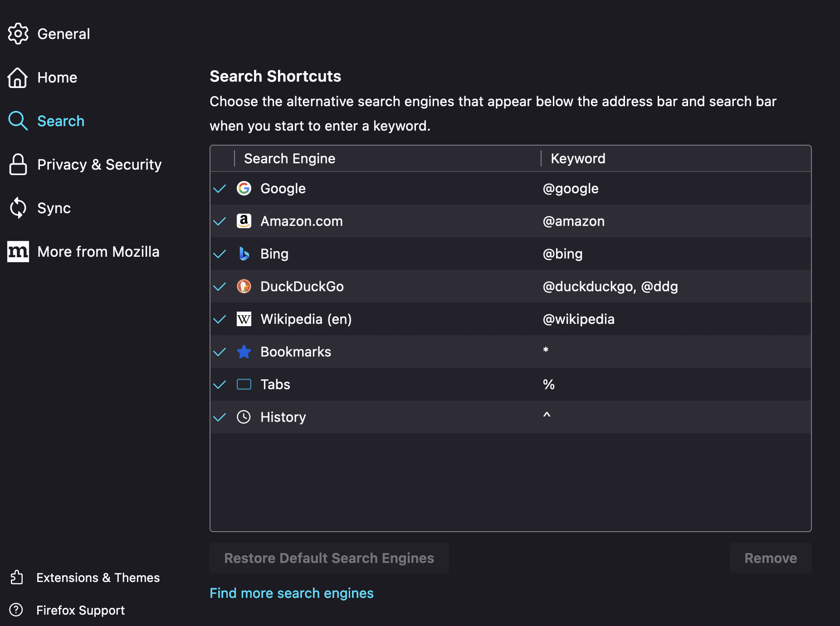Open the More from Mozilla section
This screenshot has width=840, height=626.
(x=98, y=251)
